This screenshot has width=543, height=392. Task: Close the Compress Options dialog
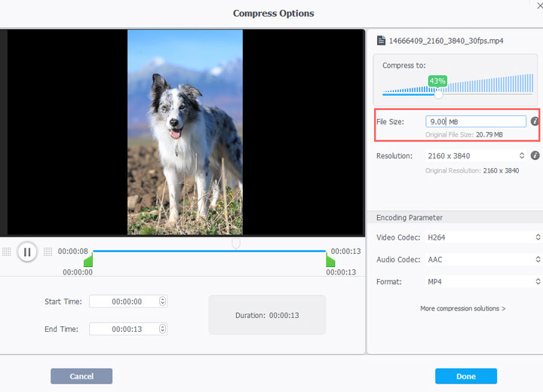539,6
